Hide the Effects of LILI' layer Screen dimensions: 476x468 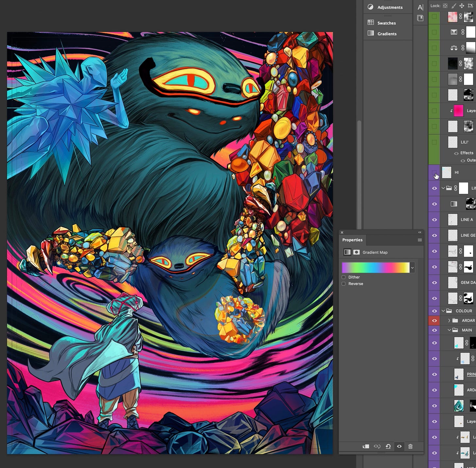(456, 153)
